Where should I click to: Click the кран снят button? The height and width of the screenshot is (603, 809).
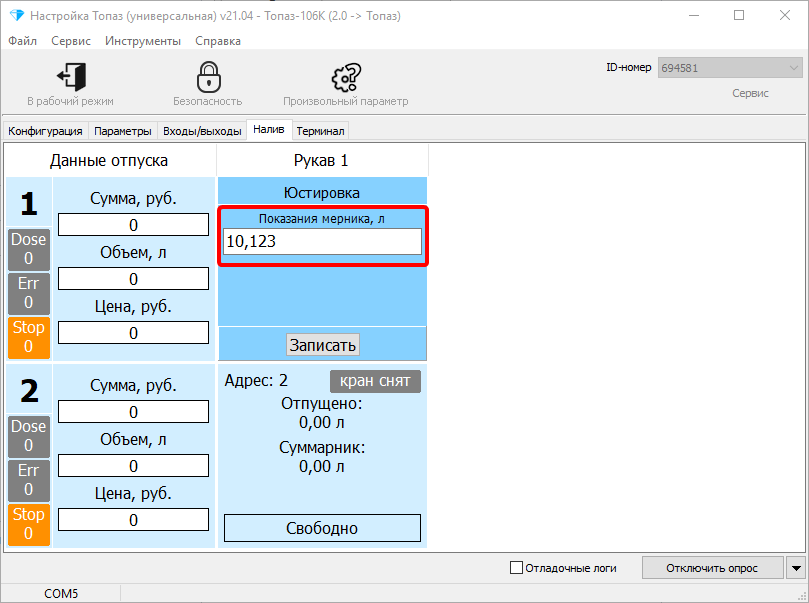tap(375, 381)
